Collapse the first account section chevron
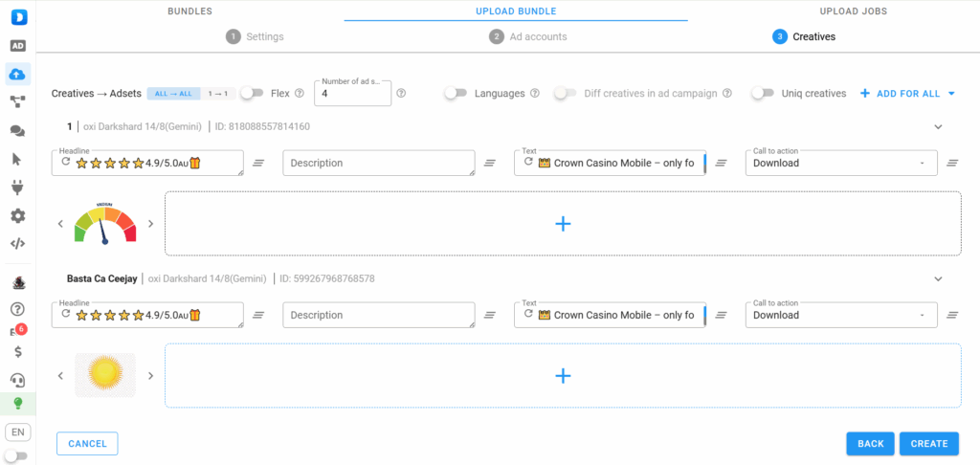The width and height of the screenshot is (980, 465). pos(938,127)
